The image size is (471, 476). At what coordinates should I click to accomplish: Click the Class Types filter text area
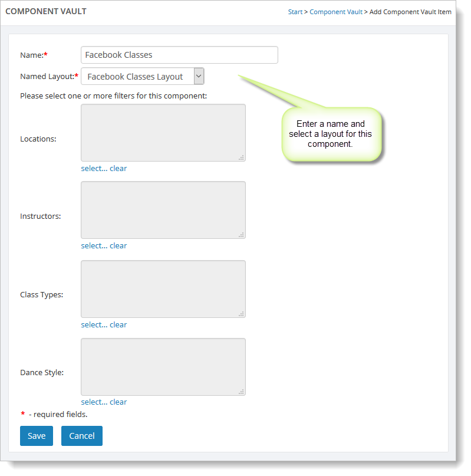[x=163, y=289]
